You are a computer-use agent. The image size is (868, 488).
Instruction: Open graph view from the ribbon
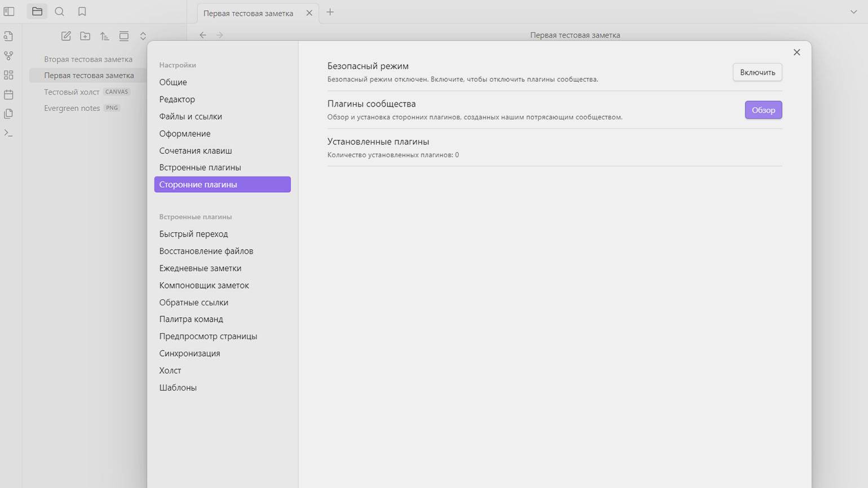[8, 56]
